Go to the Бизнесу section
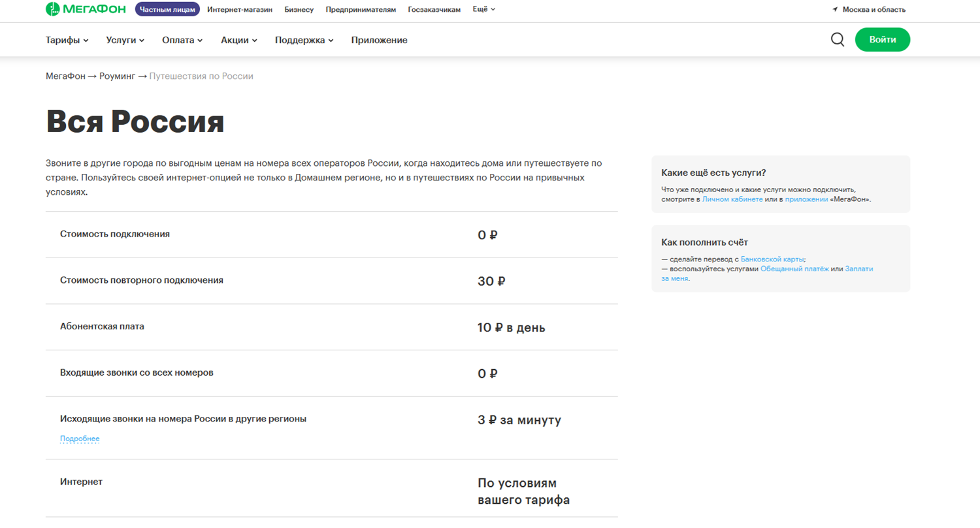The height and width of the screenshot is (528, 980). pos(299,10)
